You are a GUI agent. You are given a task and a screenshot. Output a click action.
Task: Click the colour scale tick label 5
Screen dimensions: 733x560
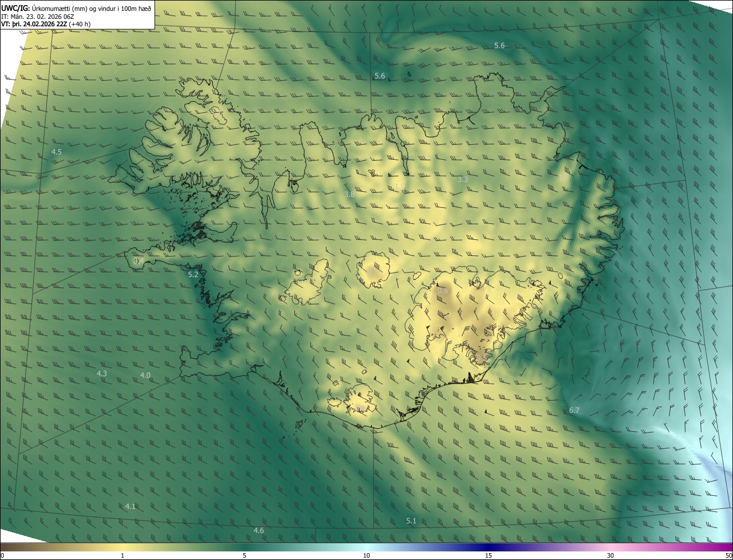[x=245, y=555]
